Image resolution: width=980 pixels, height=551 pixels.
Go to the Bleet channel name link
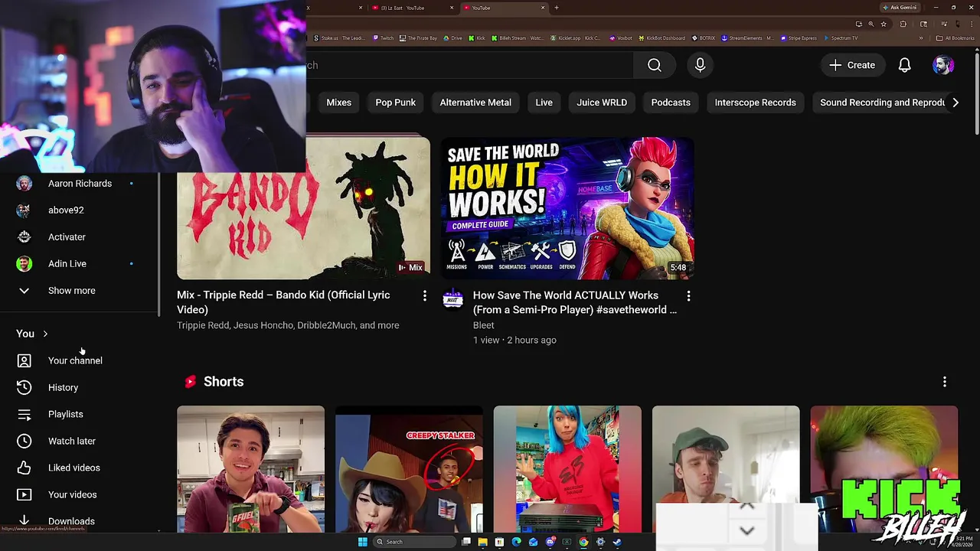(x=483, y=325)
